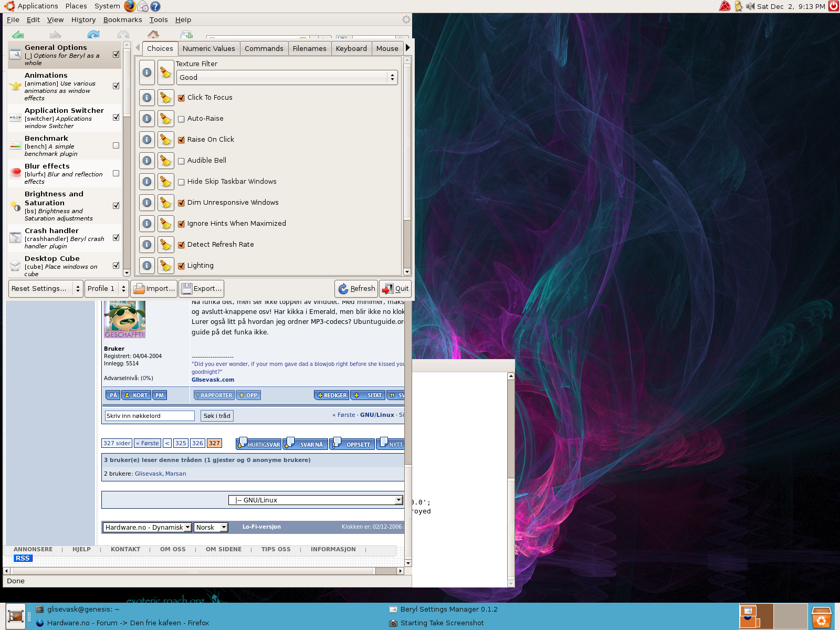Click the volume speaker icon in system tray
Screen dimensions: 840x630
pos(750,6)
